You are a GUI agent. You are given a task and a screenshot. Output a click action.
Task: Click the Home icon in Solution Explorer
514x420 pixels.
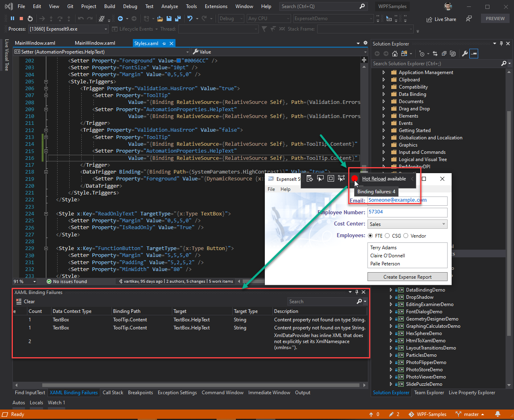pos(394,54)
